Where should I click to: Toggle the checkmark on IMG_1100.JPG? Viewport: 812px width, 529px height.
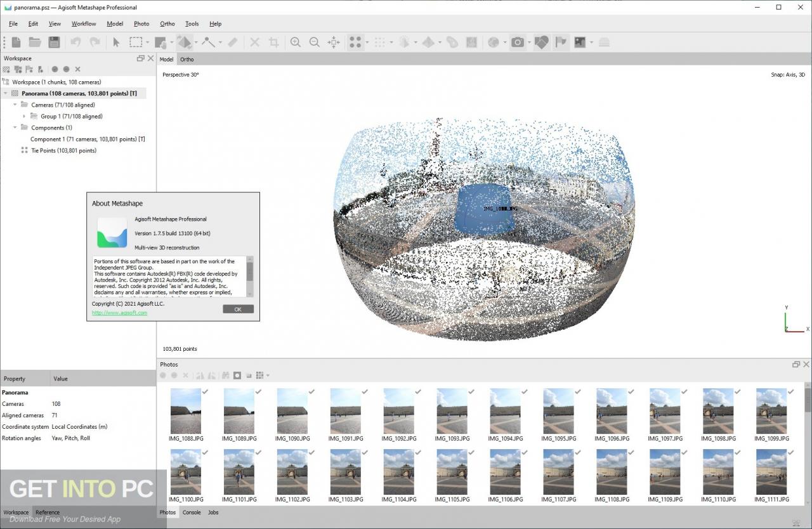(x=205, y=453)
